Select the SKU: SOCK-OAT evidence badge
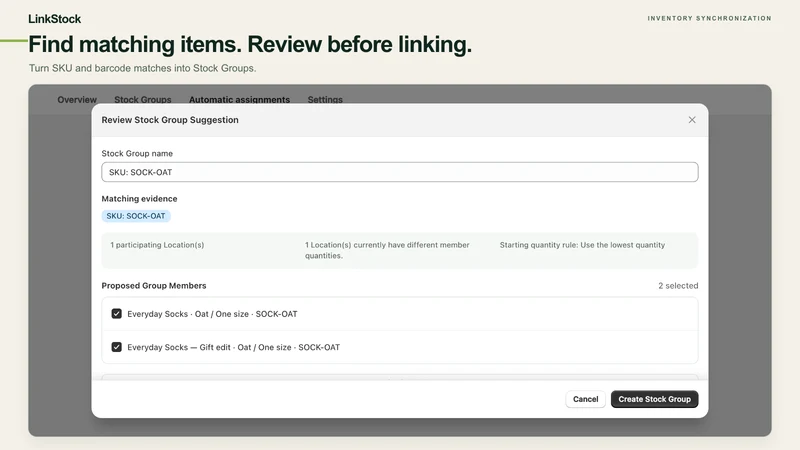 [136, 216]
